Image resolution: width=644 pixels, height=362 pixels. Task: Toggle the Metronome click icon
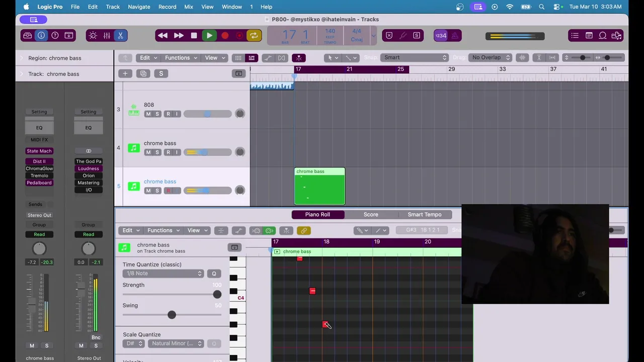coord(455,36)
